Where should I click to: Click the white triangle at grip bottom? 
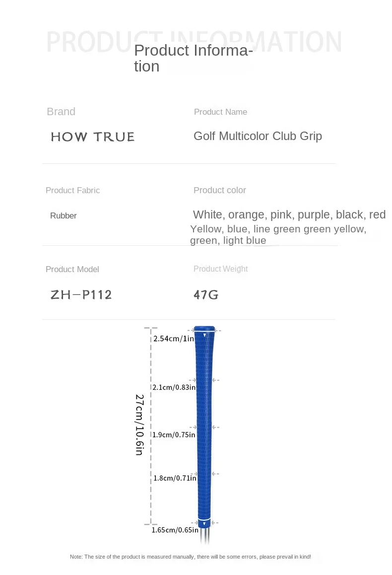(x=204, y=523)
